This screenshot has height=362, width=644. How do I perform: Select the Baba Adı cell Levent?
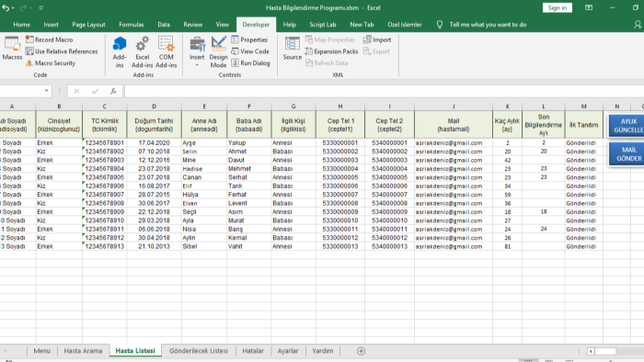click(x=249, y=203)
